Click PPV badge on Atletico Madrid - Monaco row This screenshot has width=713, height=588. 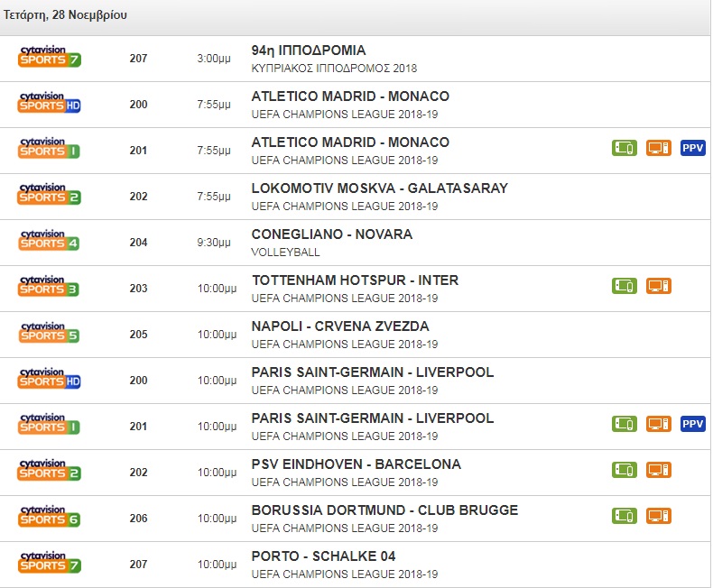tap(692, 149)
